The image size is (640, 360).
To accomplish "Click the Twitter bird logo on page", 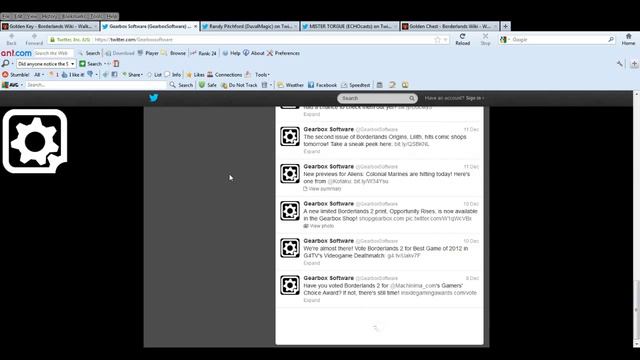I will (x=153, y=98).
